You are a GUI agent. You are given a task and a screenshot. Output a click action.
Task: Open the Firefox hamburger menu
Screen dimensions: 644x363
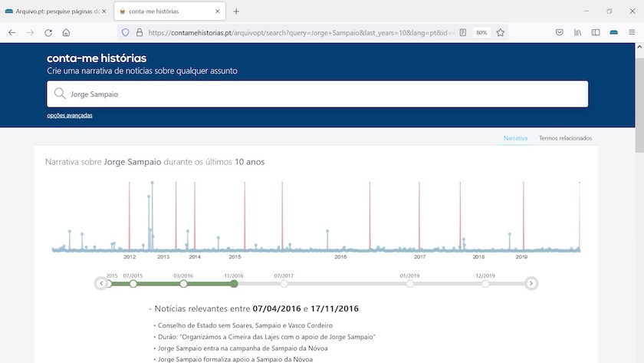(632, 33)
